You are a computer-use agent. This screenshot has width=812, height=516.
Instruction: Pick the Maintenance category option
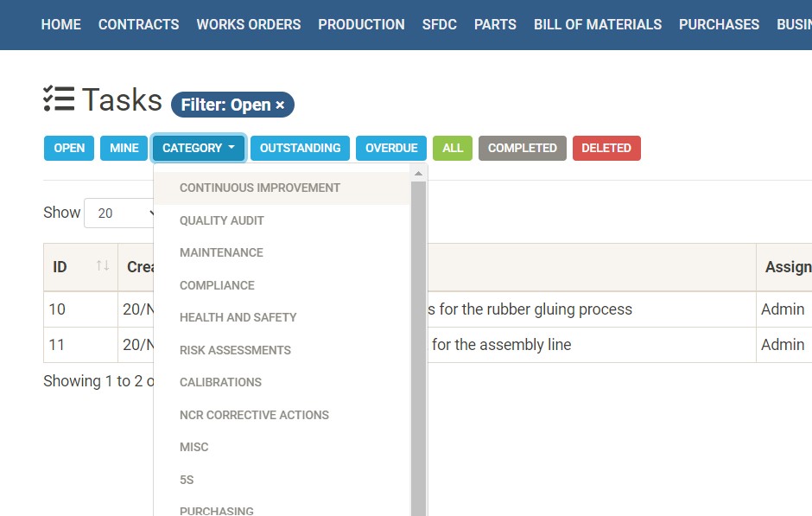tap(221, 252)
